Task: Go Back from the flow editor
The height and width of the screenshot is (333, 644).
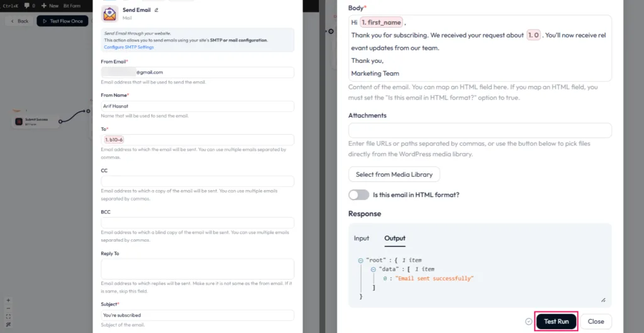Action: point(20,21)
